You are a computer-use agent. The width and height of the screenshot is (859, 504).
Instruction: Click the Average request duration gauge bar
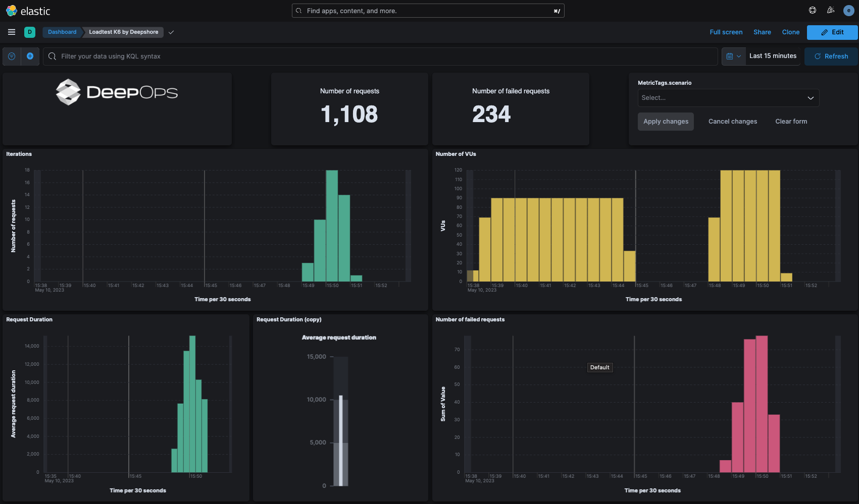[341, 440]
